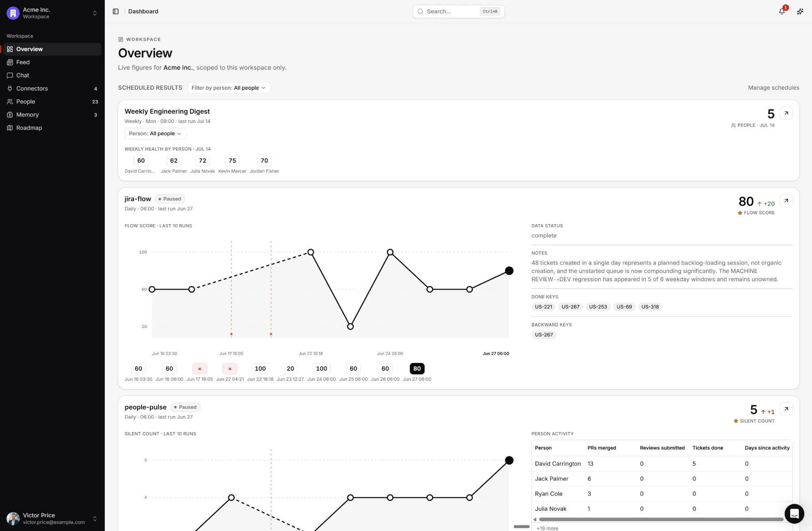The width and height of the screenshot is (812, 531).
Task: Select failed run chip Jun 22 04:21
Action: 230,369
